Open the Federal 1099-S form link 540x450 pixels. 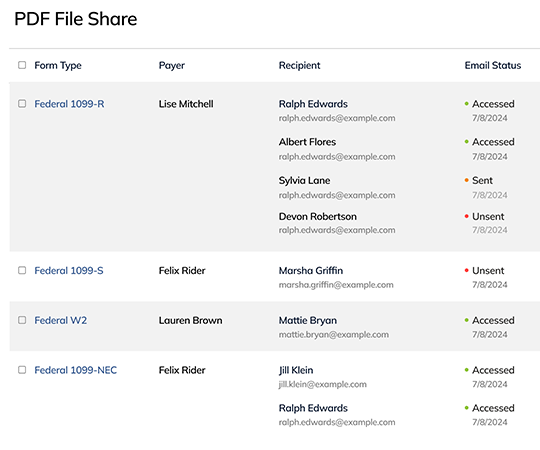69,271
